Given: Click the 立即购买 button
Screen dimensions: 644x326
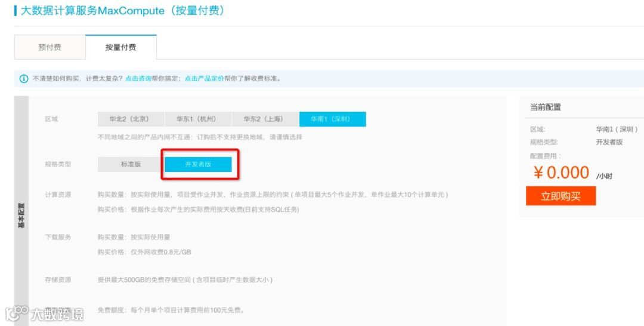Looking at the screenshot, I should pos(561,196).
